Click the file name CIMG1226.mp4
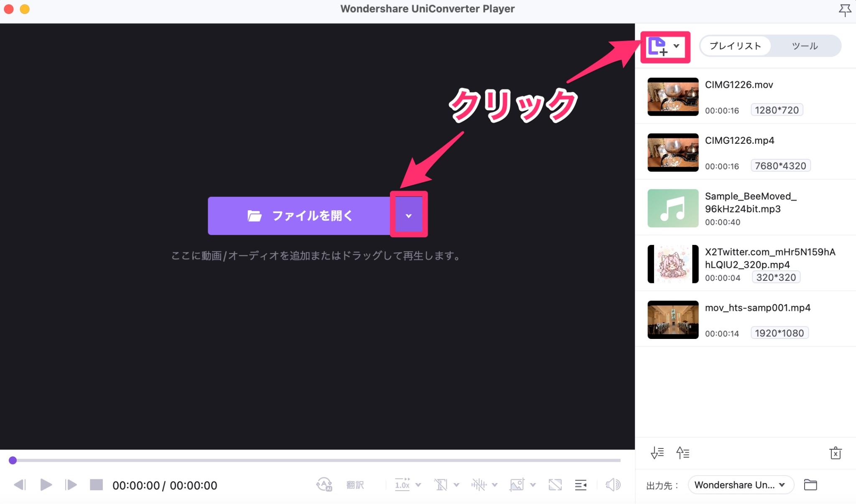856x504 pixels. click(x=739, y=140)
